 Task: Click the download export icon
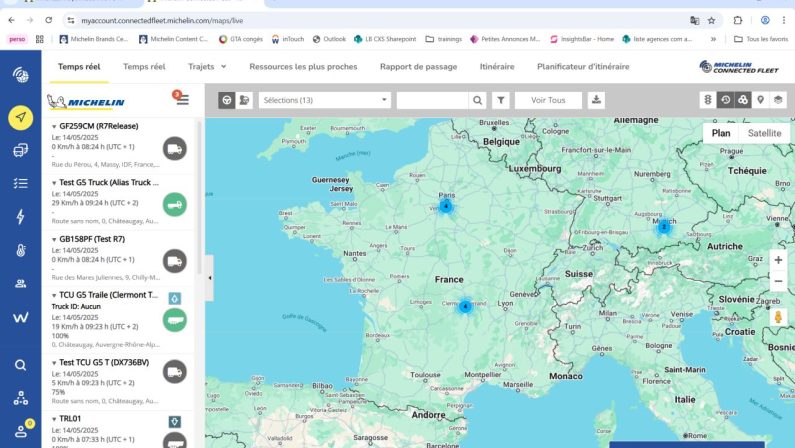(596, 100)
